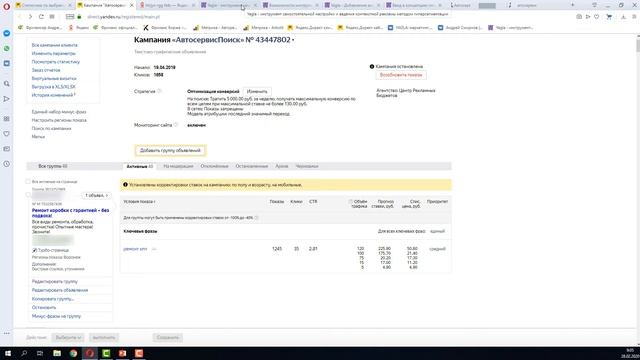The height and width of the screenshot is (360, 640).
Task: Click 'Изменить' strategy button
Action: (x=257, y=91)
